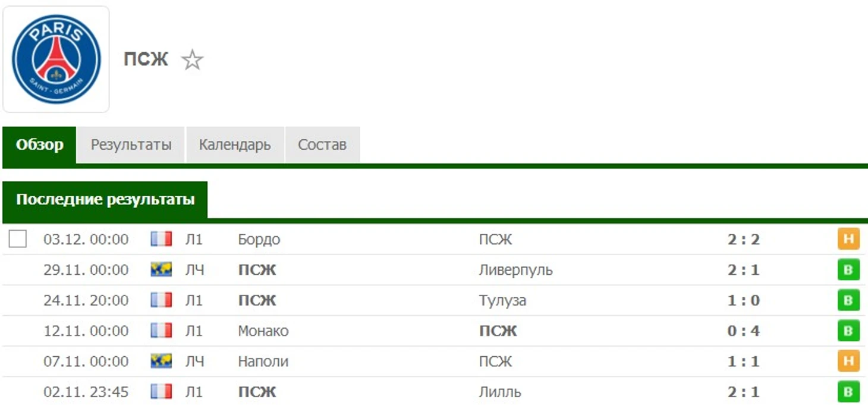Click France flag in Тулуза row
The image size is (868, 405).
161,300
